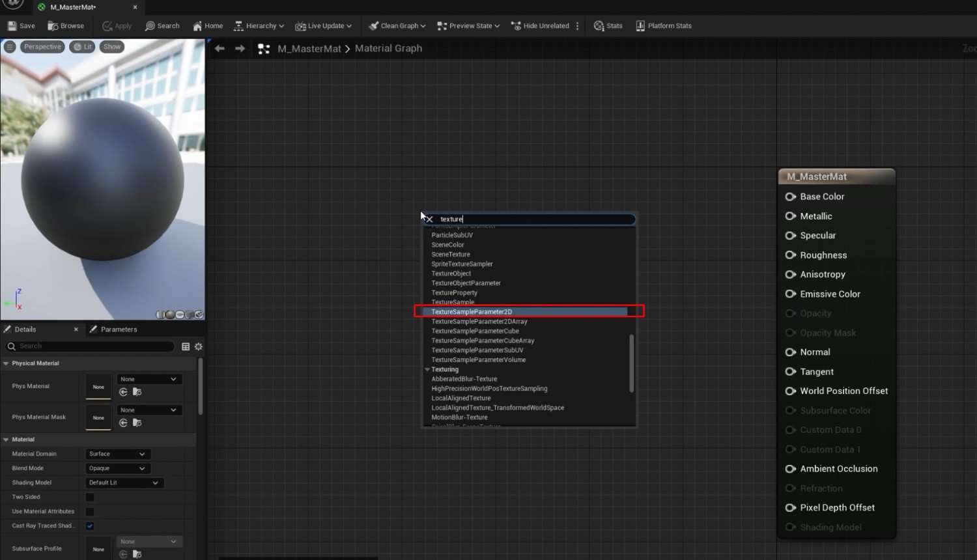Screen dimensions: 977x560
Task: Collapse the Texturing category
Action: click(427, 369)
